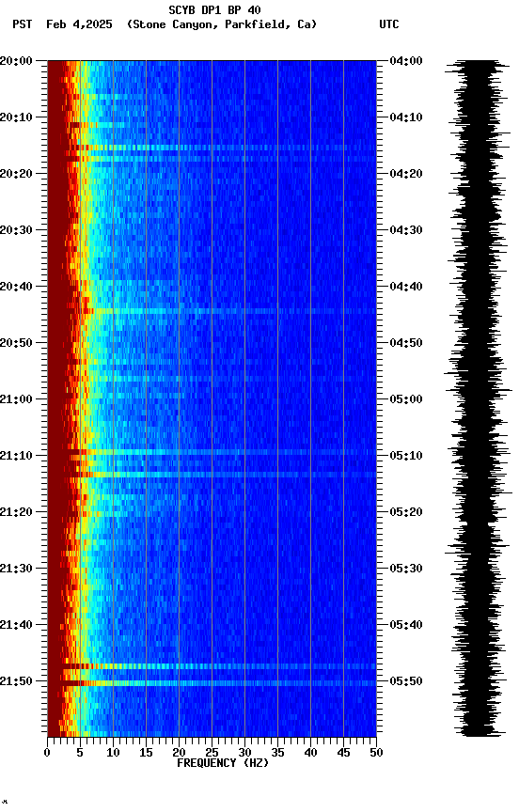Click the UTC time label 04:40
The width and height of the screenshot is (519, 812).
[406, 287]
